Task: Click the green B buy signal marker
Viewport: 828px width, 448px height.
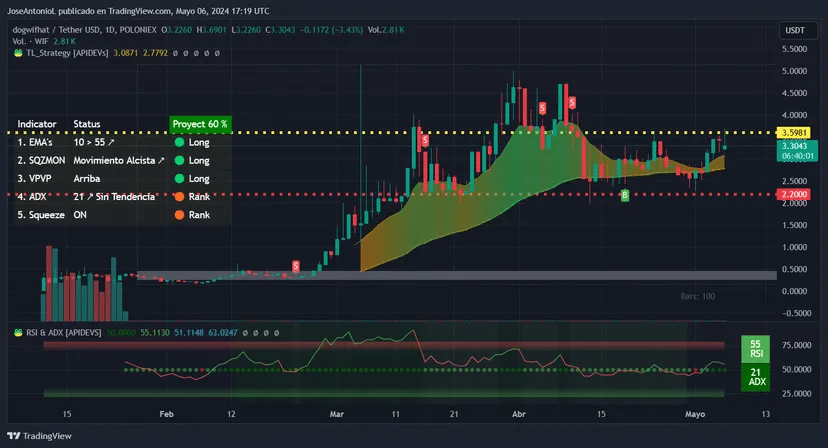Action: [625, 195]
